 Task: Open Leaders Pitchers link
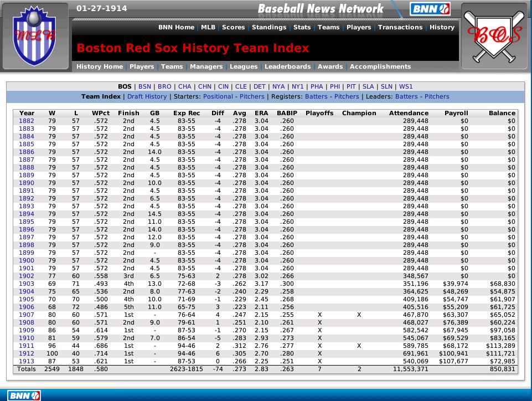click(437, 96)
